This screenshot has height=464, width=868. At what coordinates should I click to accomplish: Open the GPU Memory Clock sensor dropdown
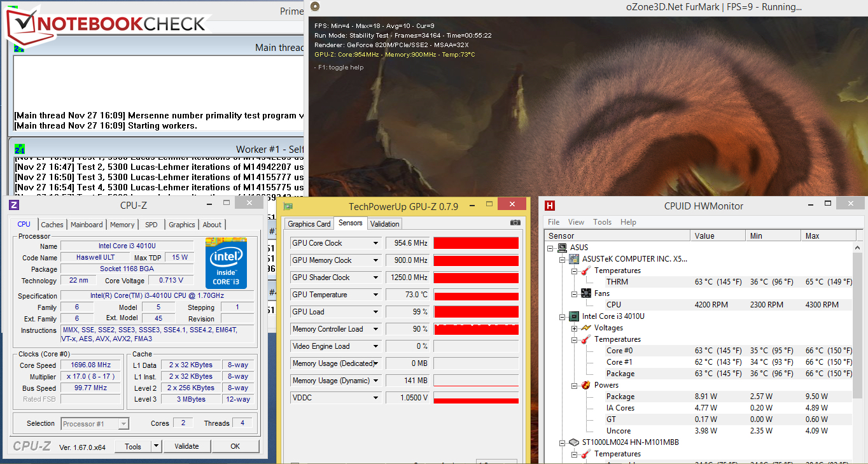click(x=376, y=260)
